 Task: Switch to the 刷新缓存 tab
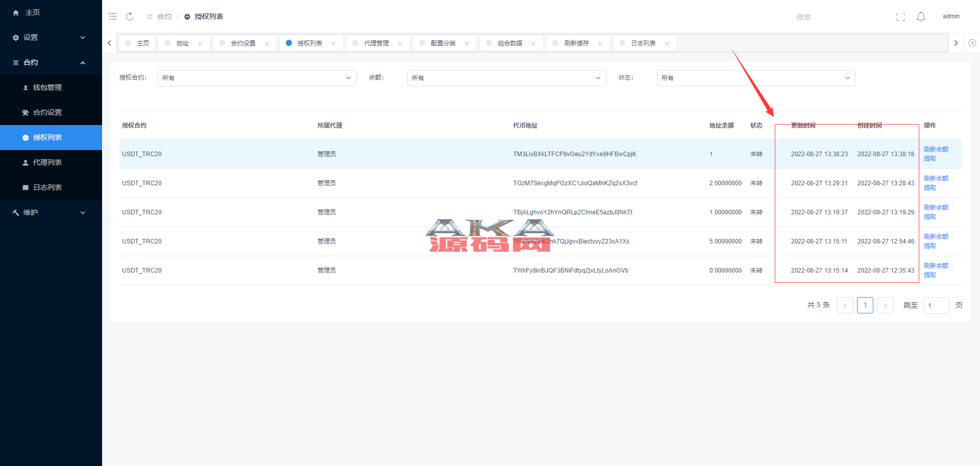pyautogui.click(x=576, y=43)
